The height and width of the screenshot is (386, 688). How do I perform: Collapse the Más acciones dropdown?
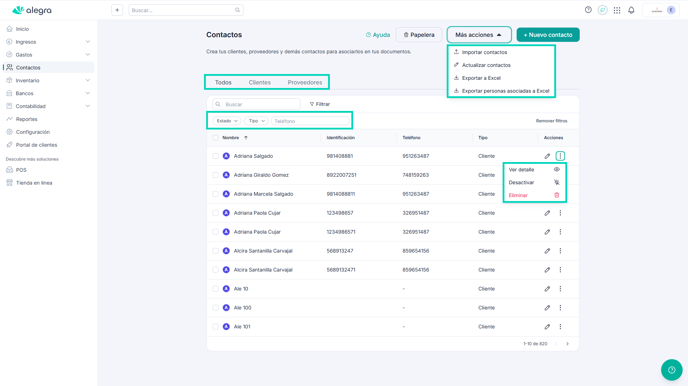coord(479,35)
